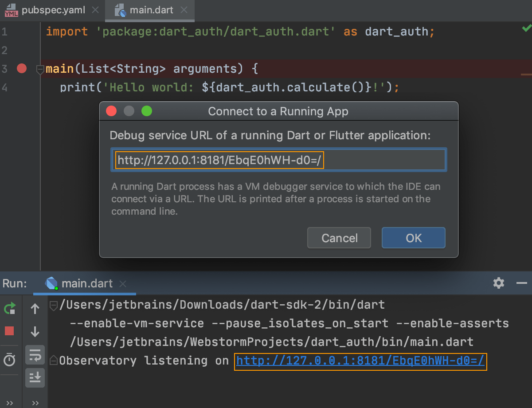The image size is (532, 408).
Task: Open the Observatory URL link in console
Action: tap(360, 361)
